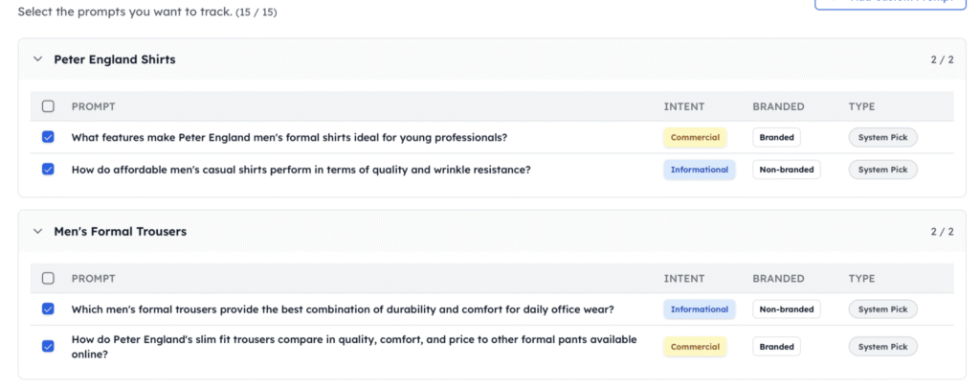Click System Pick tag on formal shirts prompt
Screen dimensions: 980x390
[x=882, y=138]
